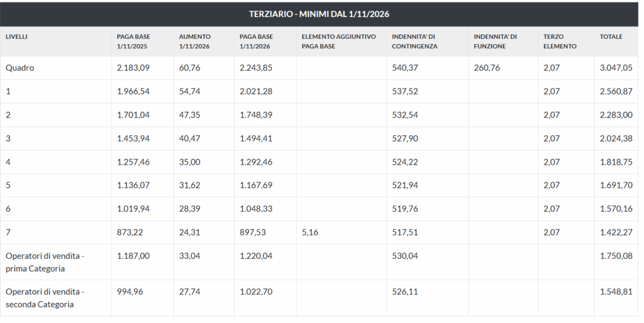The width and height of the screenshot is (644, 323).
Task: Click the level 4 contingenza value 524,22
Action: 404,162
